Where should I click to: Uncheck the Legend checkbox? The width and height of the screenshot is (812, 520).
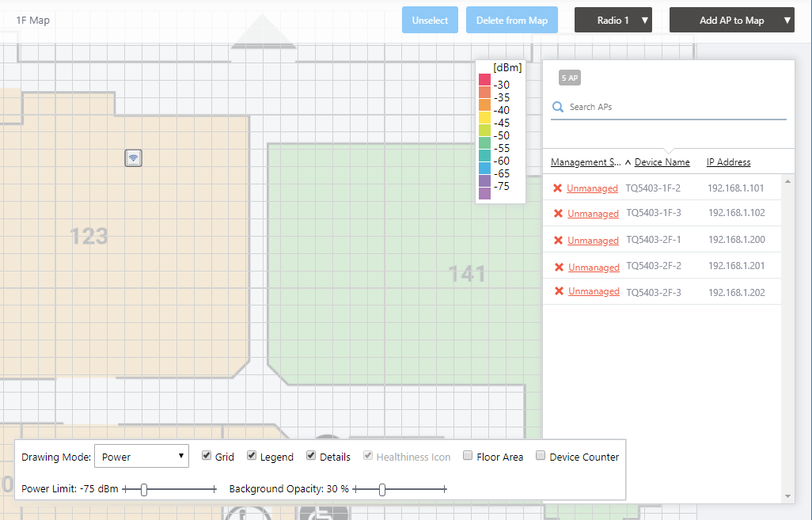252,456
